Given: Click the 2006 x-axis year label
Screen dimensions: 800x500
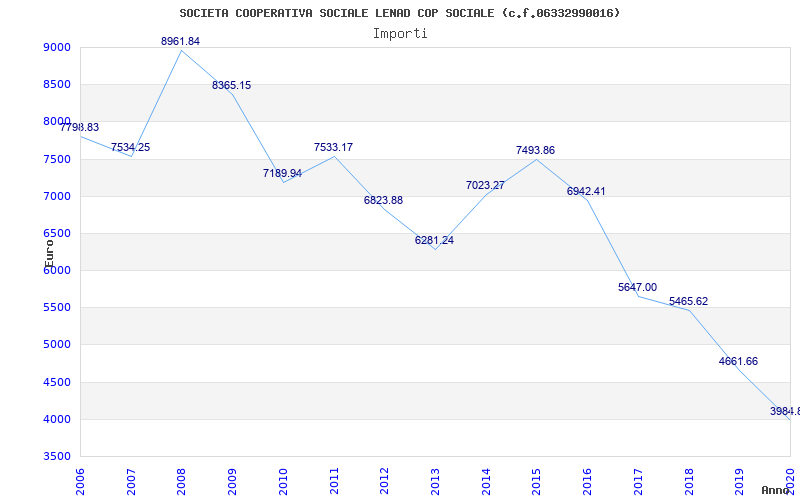Looking at the screenshot, I should [x=81, y=481].
